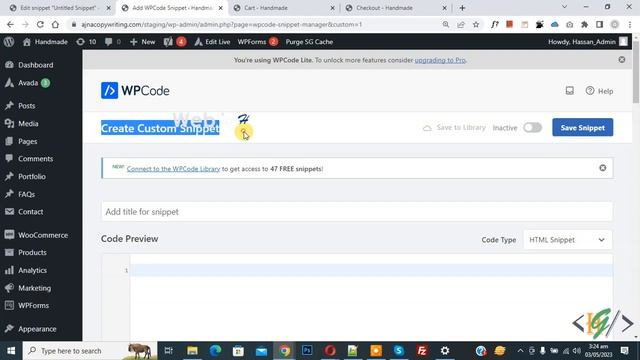This screenshot has height=360, width=640.
Task: Click line 1 in the code editor
Action: pos(371,270)
